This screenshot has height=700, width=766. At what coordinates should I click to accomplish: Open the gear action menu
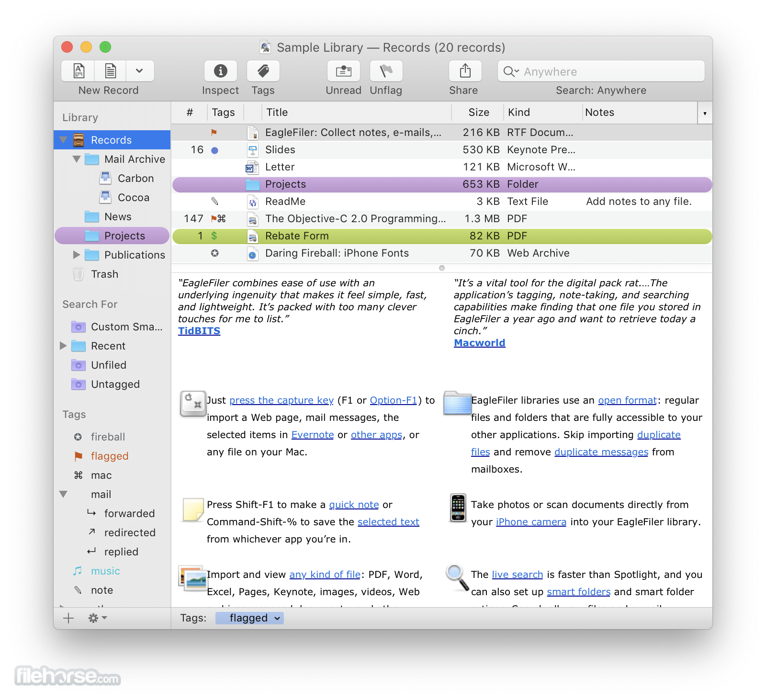tap(97, 618)
